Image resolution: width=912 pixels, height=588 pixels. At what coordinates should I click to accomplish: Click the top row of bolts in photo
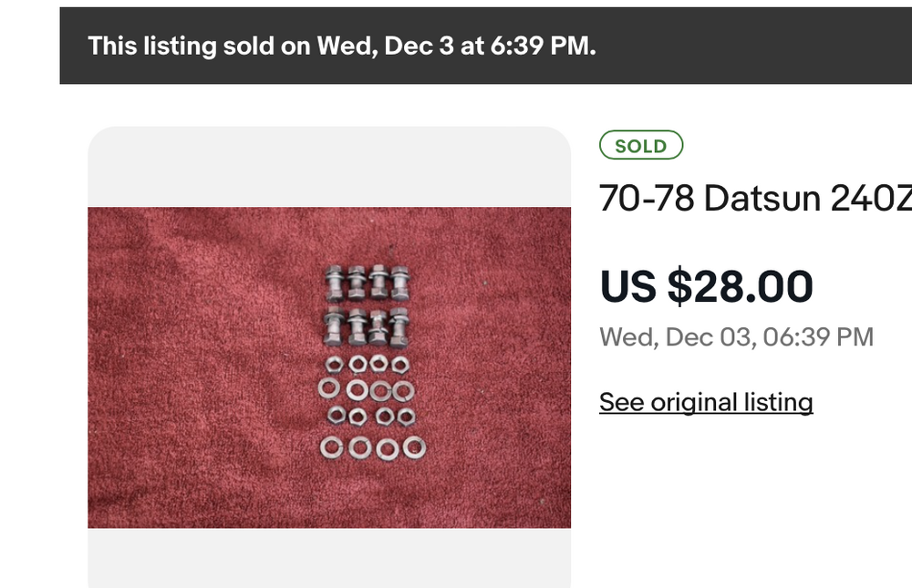point(367,283)
